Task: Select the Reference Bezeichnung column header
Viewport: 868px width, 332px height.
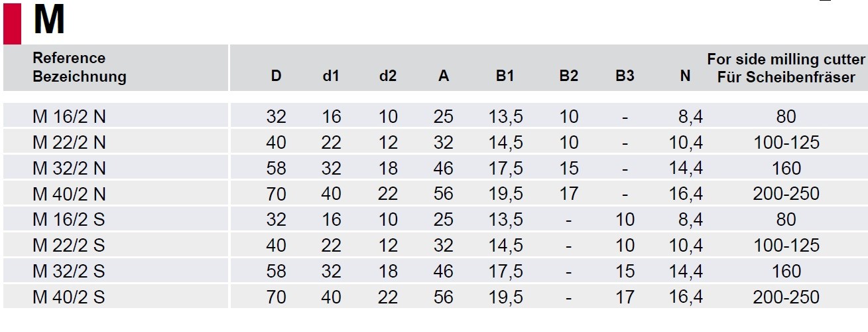Action: 80,67
